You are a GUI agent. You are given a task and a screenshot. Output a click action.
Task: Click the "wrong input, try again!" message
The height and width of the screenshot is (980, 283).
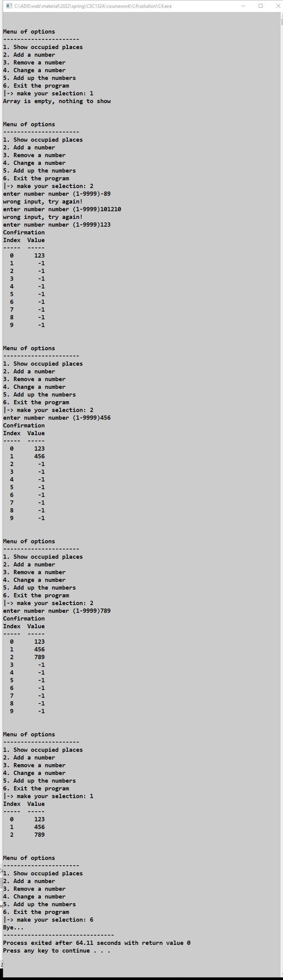point(42,201)
